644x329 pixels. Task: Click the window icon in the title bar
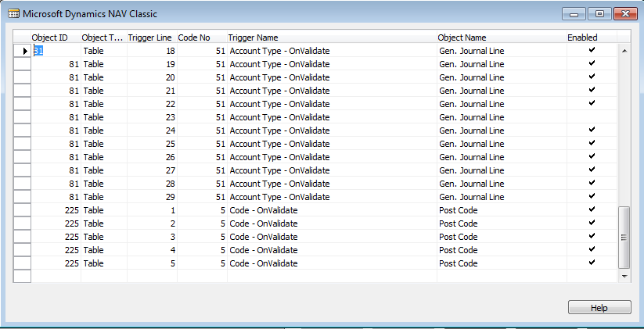click(x=13, y=14)
